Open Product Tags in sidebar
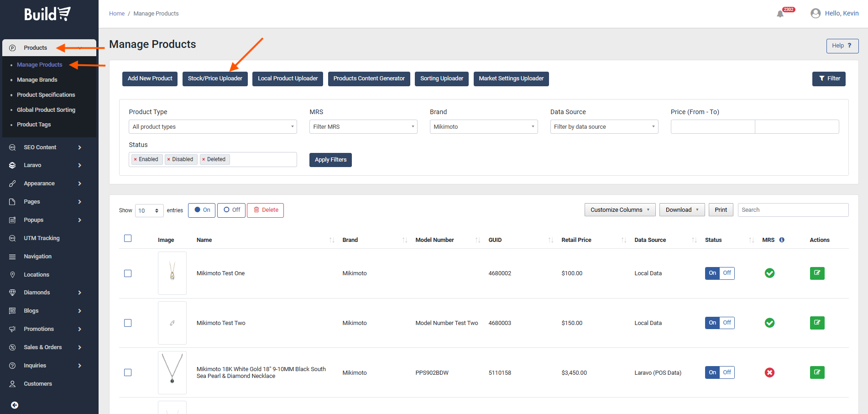This screenshot has height=414, width=868. pos(34,125)
